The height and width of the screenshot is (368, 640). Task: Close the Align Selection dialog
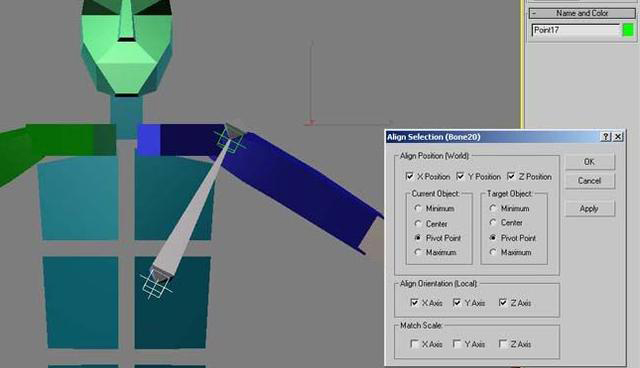click(618, 137)
